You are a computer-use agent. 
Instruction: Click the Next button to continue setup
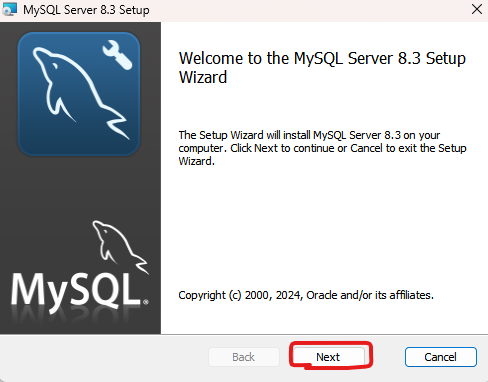[329, 357]
